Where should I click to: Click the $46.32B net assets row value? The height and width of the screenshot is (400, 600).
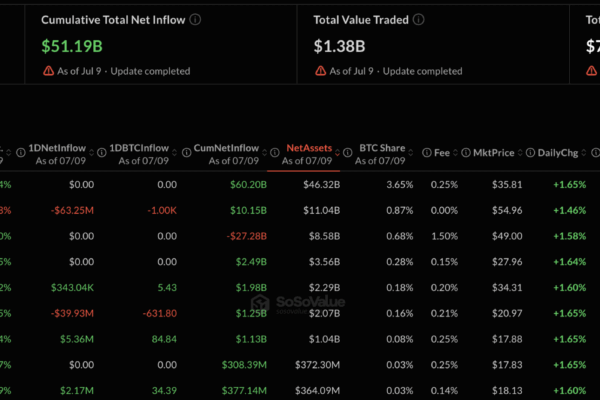(x=321, y=185)
